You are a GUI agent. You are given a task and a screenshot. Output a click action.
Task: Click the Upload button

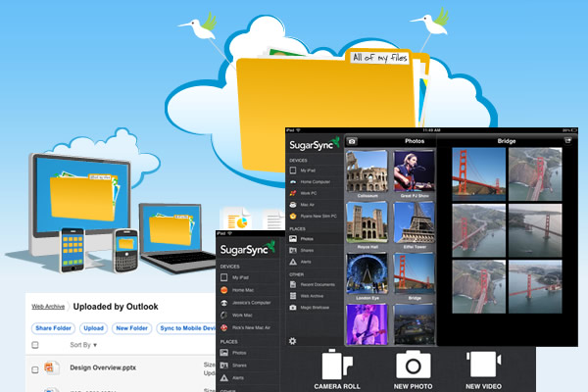(93, 328)
